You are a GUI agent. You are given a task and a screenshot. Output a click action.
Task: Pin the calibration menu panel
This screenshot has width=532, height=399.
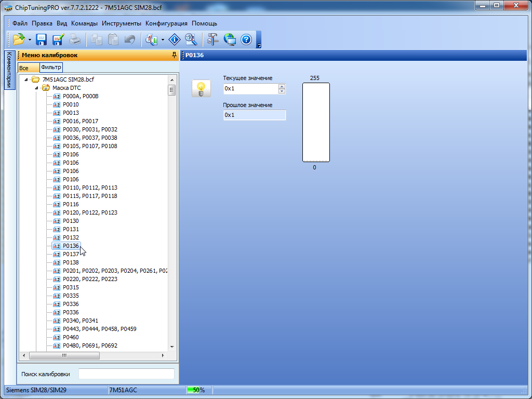(174, 55)
